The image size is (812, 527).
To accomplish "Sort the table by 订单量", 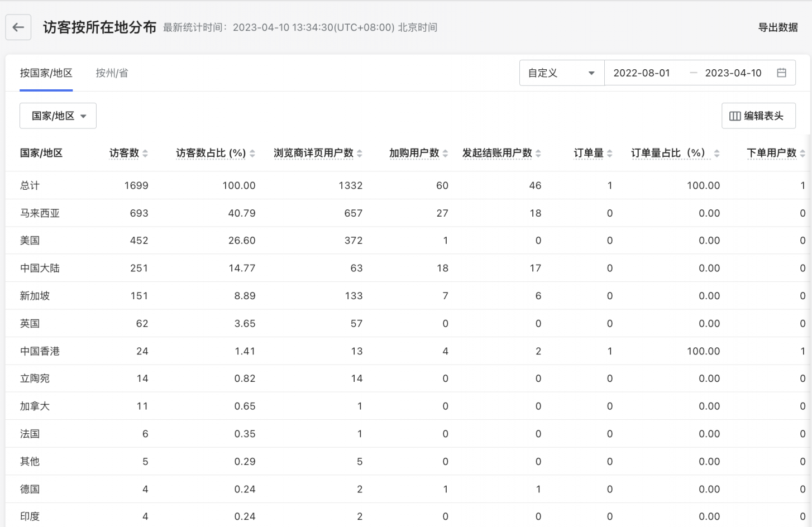I will click(609, 152).
